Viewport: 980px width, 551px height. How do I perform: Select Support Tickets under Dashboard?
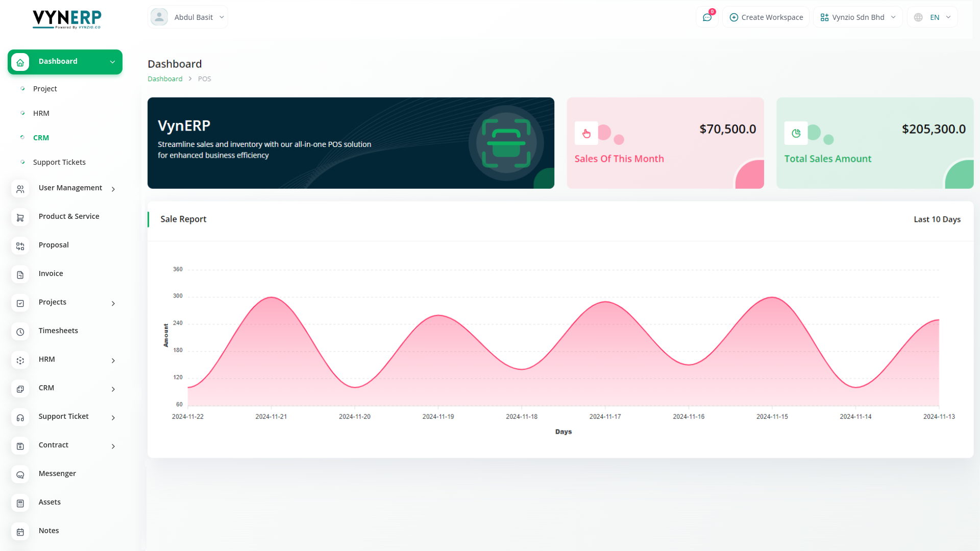click(59, 162)
